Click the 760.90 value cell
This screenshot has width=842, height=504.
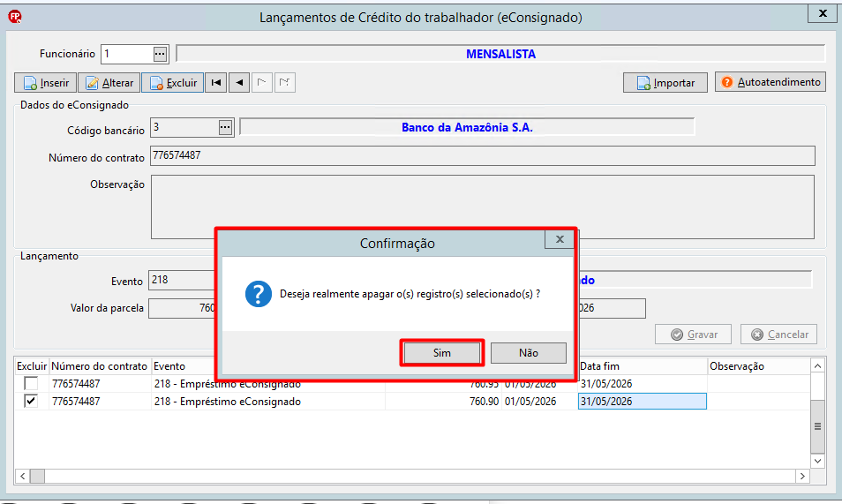pyautogui.click(x=484, y=402)
